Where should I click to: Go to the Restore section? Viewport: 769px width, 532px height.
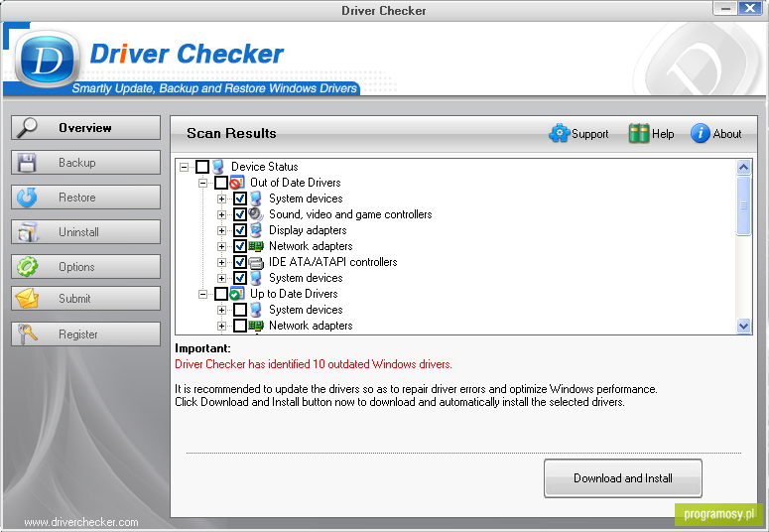[85, 198]
